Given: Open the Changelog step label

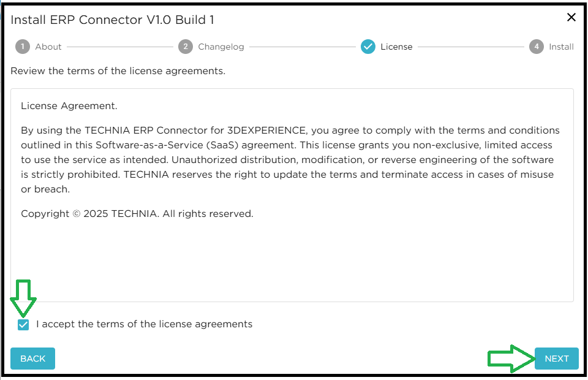Looking at the screenshot, I should coord(221,47).
